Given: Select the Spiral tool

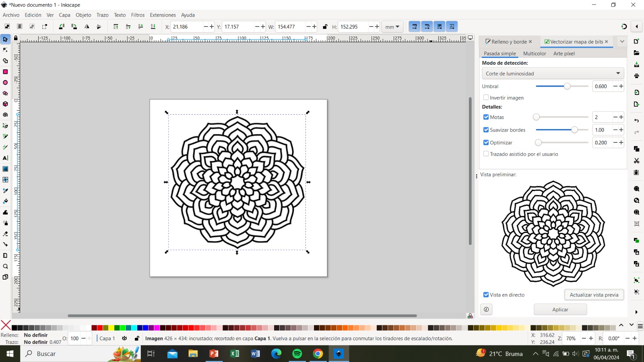Looking at the screenshot, I should pos(5,115).
